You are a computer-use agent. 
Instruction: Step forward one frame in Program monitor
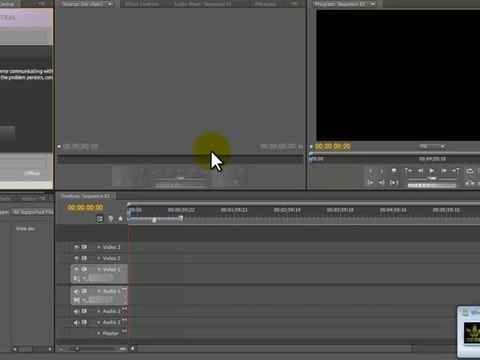[x=444, y=171]
